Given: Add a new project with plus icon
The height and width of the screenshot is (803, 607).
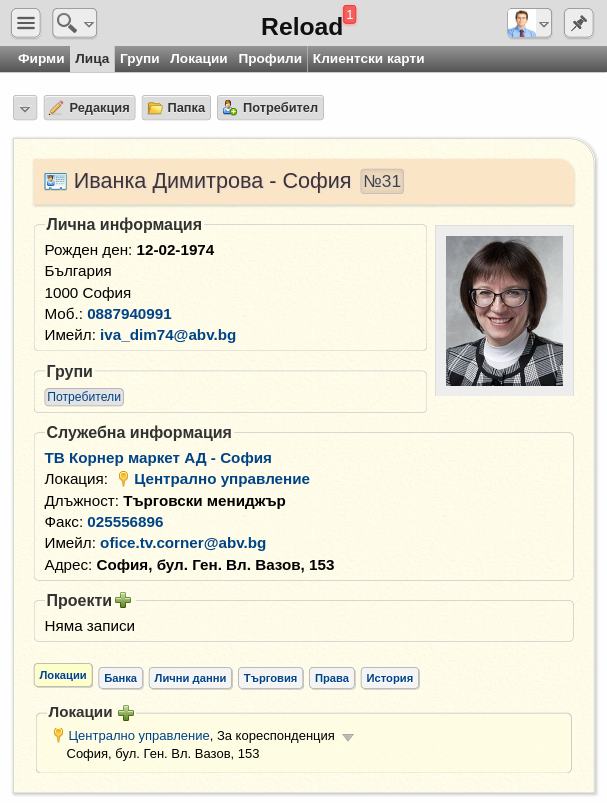Looking at the screenshot, I should point(123,600).
